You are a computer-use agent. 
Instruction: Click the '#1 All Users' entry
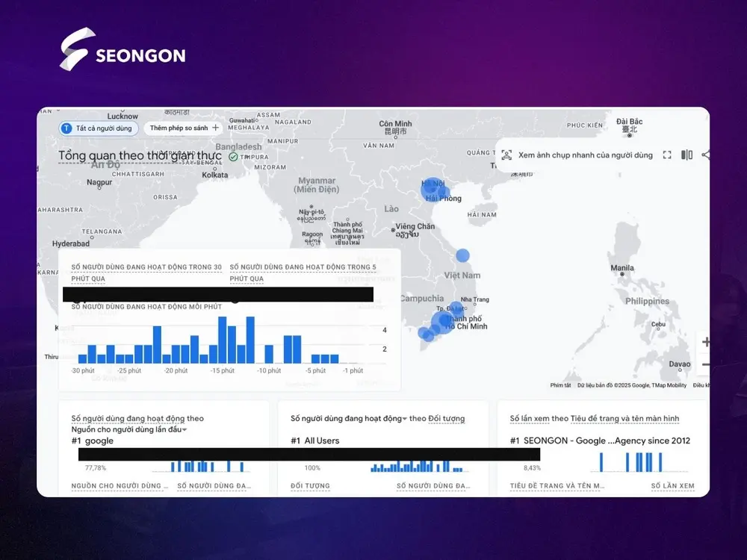click(x=315, y=441)
